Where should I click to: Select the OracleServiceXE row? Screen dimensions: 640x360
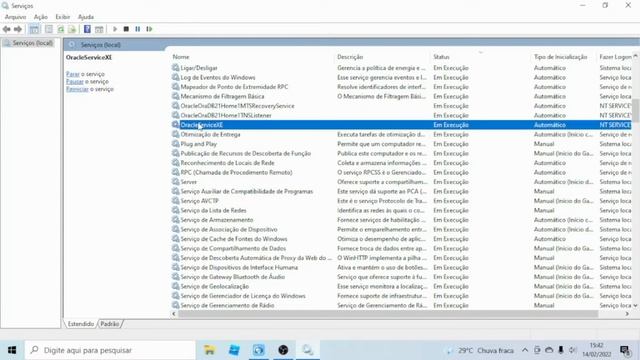(x=401, y=125)
